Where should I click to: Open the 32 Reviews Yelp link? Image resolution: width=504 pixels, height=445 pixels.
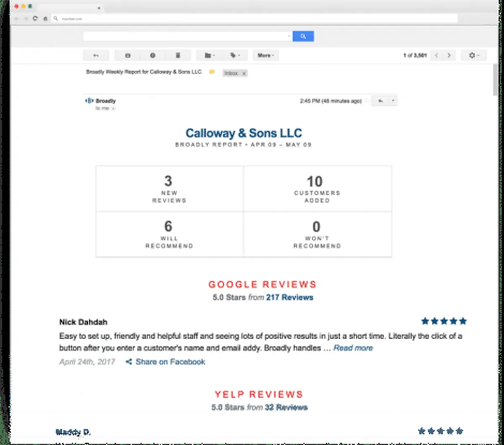click(286, 407)
